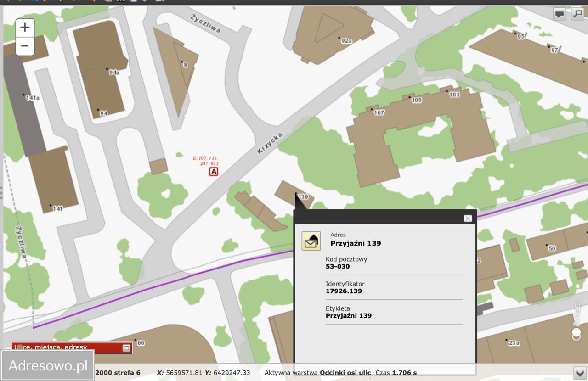Zoom out with the minus button
Screen dimensions: 588x381
pos(25,46)
